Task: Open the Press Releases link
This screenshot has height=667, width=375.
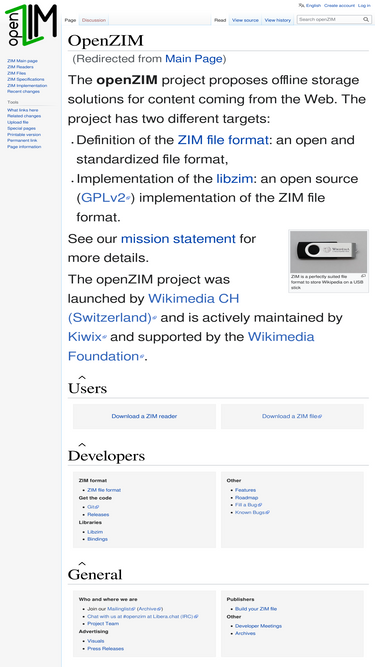Action: (105, 649)
